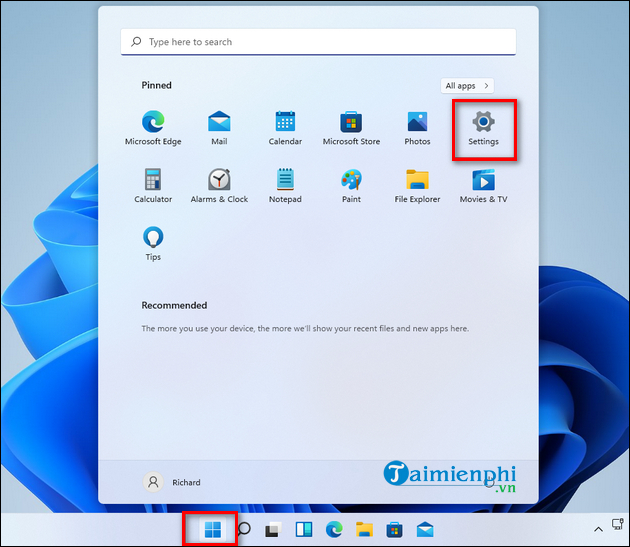
Task: Open the Calendar app
Action: tap(285, 123)
